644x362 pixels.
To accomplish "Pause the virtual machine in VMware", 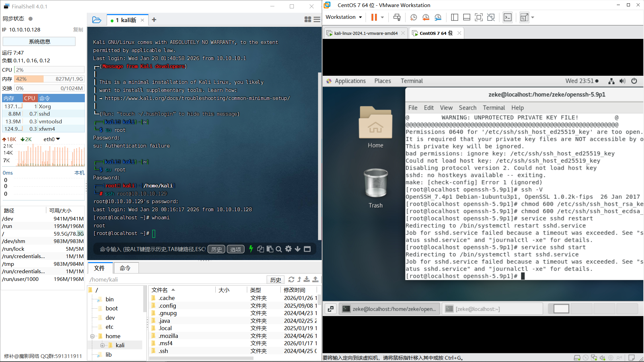I will (374, 17).
